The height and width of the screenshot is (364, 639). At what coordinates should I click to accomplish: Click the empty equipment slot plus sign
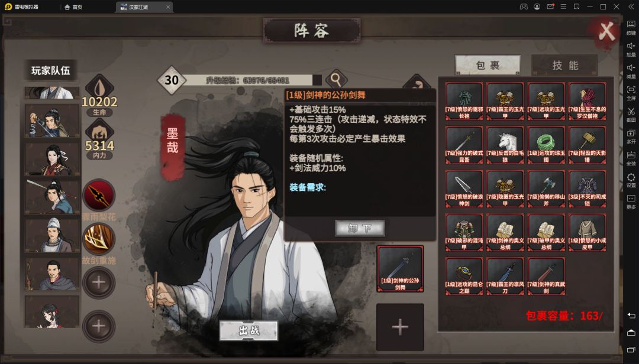click(x=400, y=327)
